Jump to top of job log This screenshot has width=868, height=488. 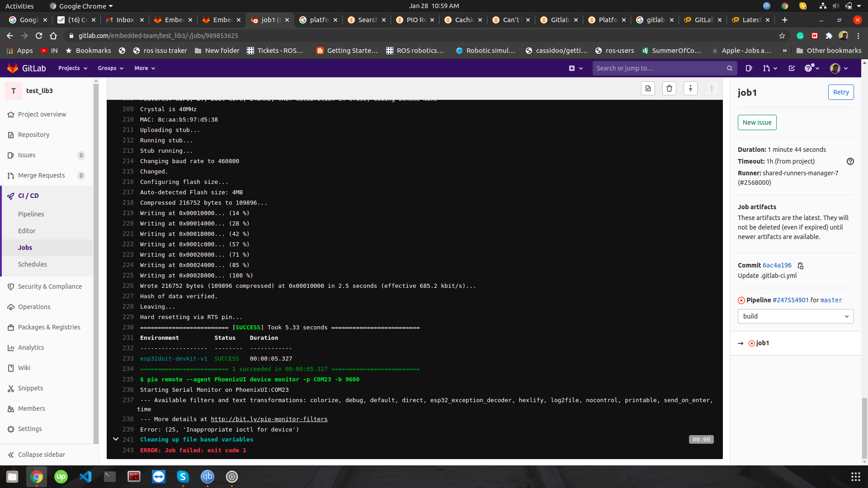[x=690, y=89]
